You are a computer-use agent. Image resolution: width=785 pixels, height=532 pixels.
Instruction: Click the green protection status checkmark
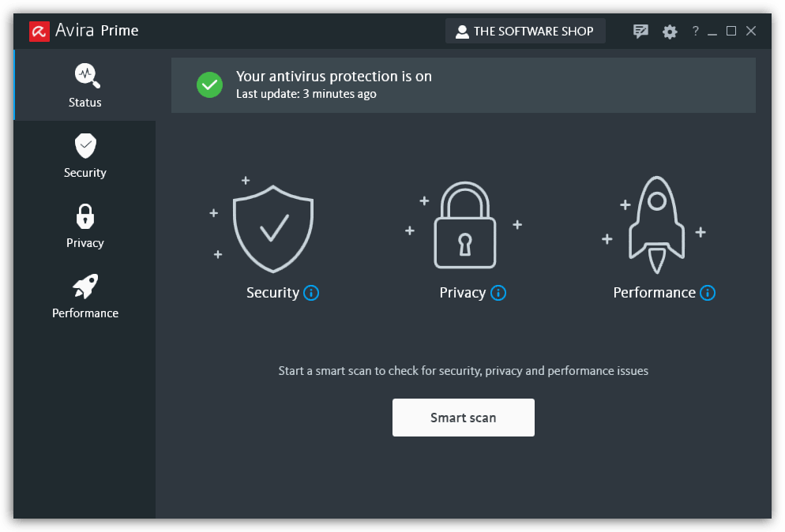[209, 85]
